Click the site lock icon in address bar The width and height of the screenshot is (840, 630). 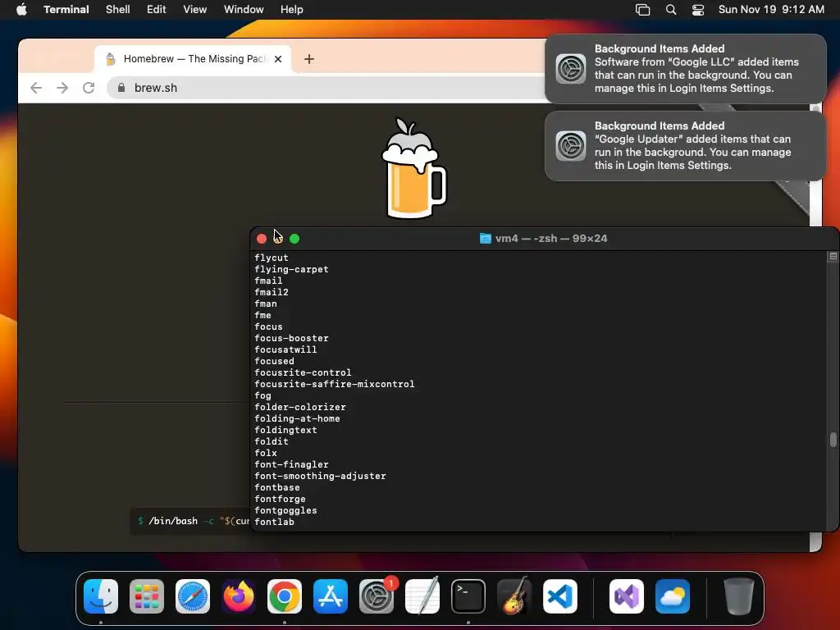121,88
